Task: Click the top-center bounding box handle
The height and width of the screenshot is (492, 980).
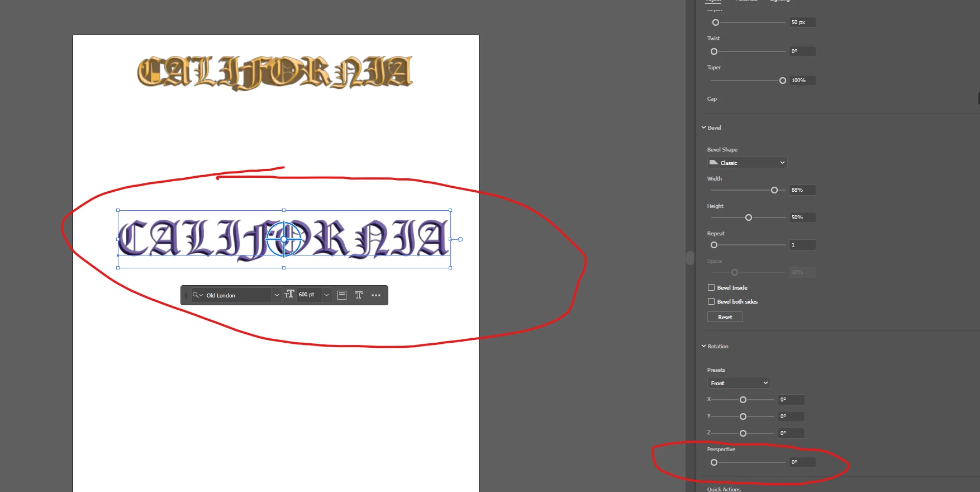Action: click(284, 210)
